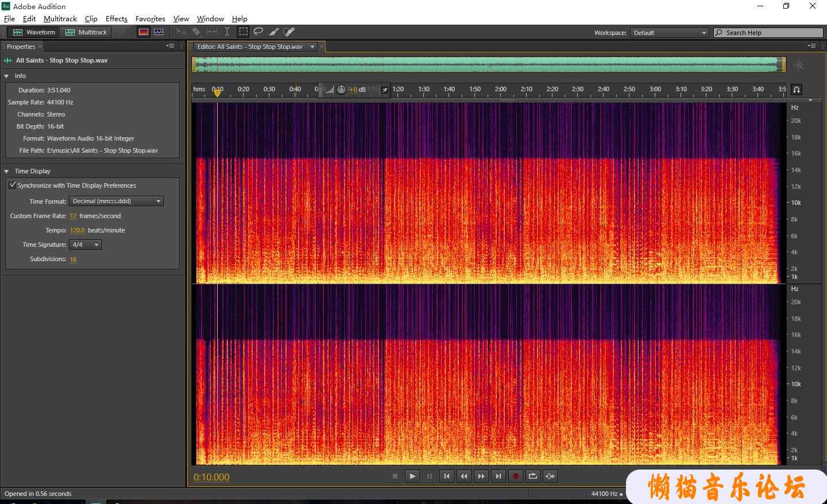This screenshot has width=827, height=504.
Task: Select the Time Selection tool
Action: [x=227, y=32]
